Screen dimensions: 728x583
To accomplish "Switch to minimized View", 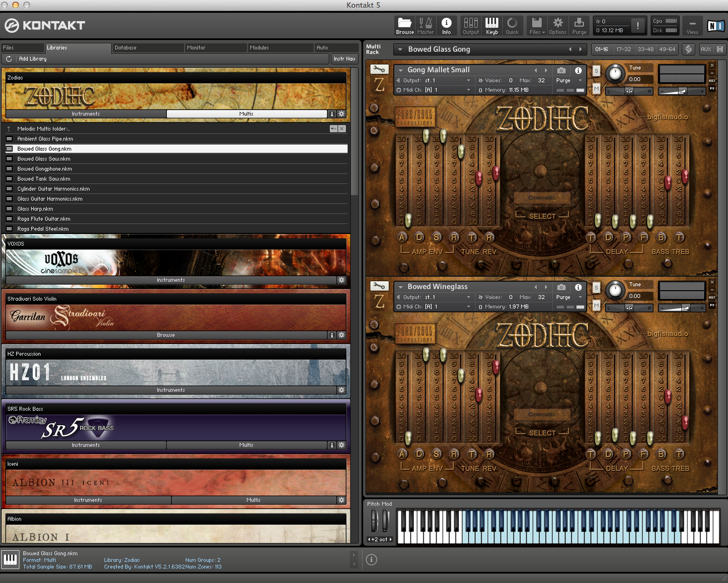I will 692,26.
